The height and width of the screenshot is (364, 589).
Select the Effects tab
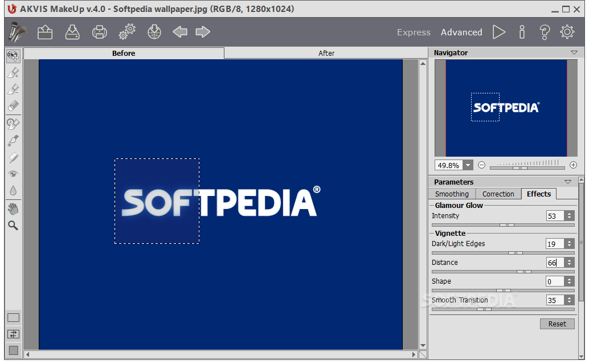coord(539,194)
